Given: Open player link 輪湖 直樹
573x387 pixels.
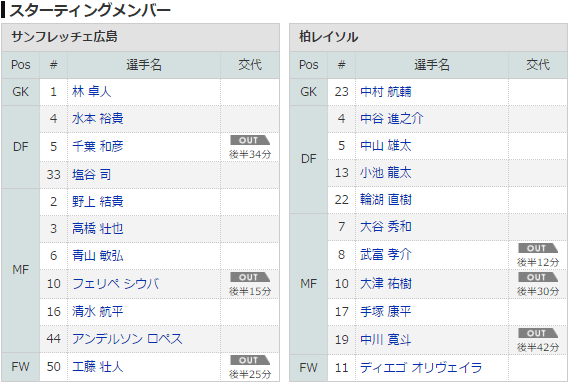Looking at the screenshot, I should coord(386,200).
